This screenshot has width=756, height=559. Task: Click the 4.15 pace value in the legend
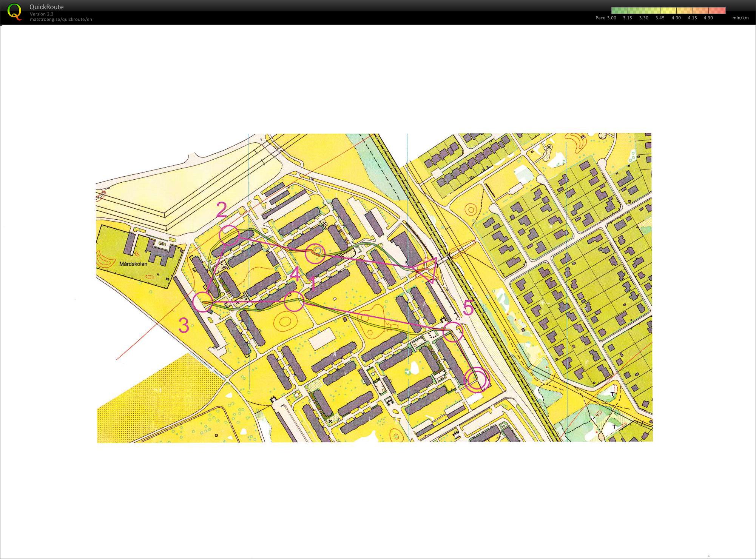tap(693, 18)
